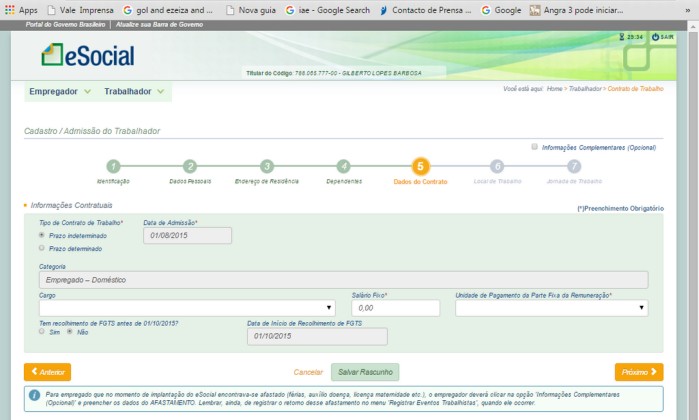Select Prazo determinado radio option
Viewport: 699px width, 420px height.
pyautogui.click(x=42, y=247)
